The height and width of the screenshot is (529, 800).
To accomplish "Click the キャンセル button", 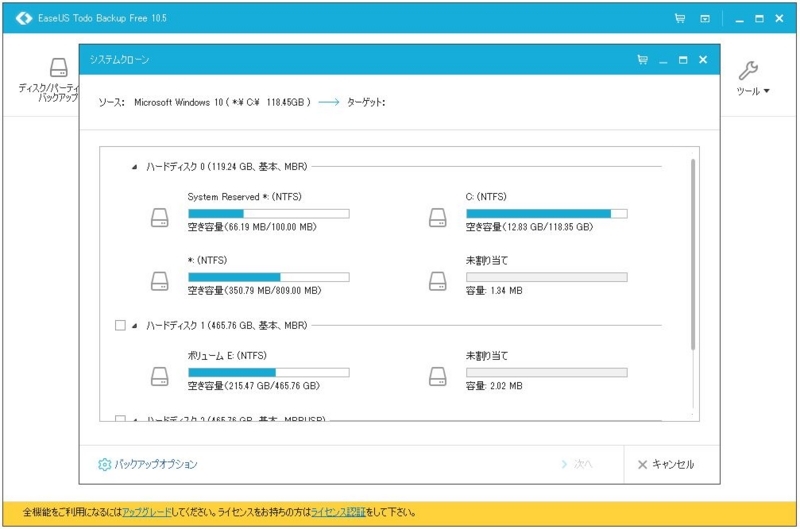I will [x=666, y=464].
